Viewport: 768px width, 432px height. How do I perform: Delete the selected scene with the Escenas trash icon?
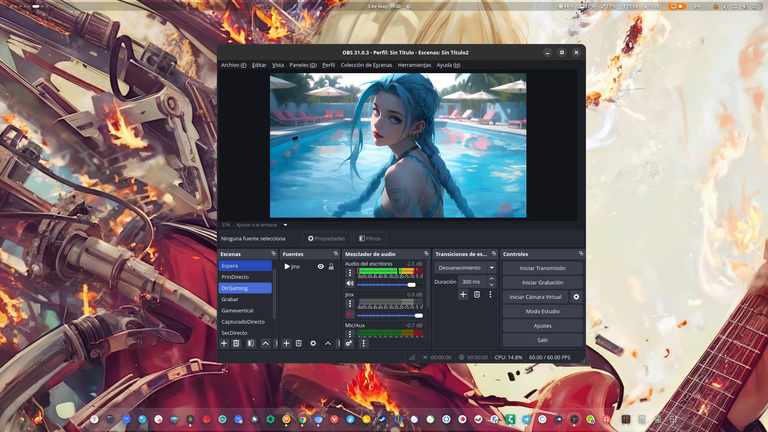[x=236, y=343]
